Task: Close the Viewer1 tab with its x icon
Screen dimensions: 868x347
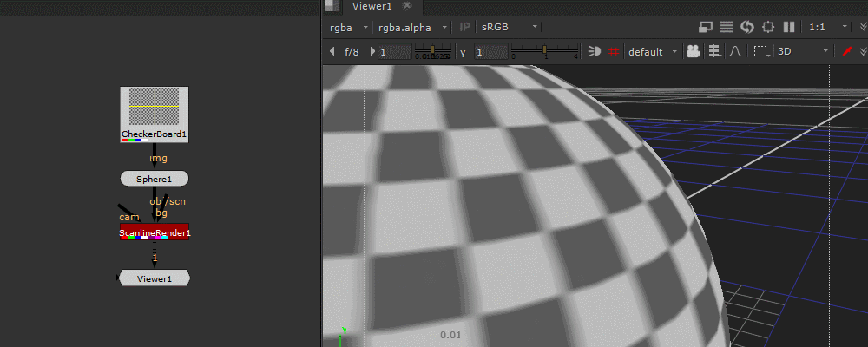Action: (x=407, y=5)
